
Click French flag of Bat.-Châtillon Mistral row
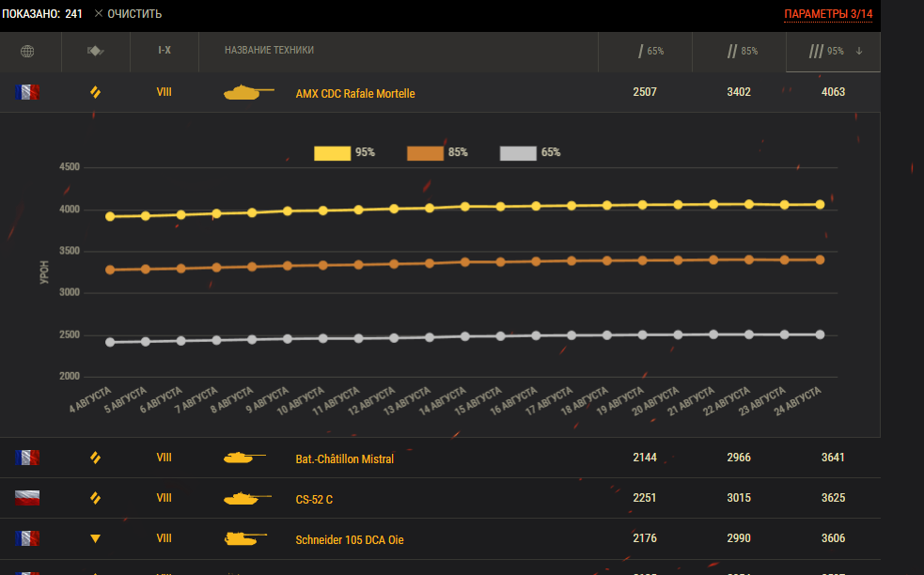(x=27, y=458)
